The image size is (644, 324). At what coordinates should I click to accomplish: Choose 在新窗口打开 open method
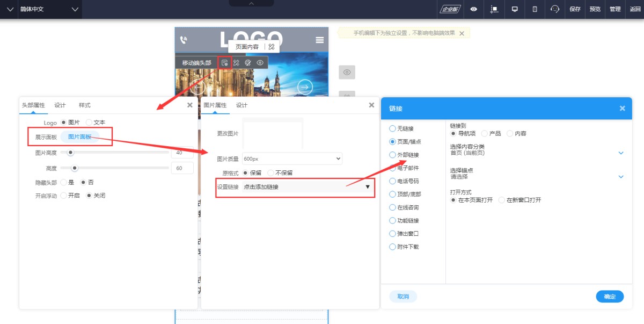coord(502,200)
